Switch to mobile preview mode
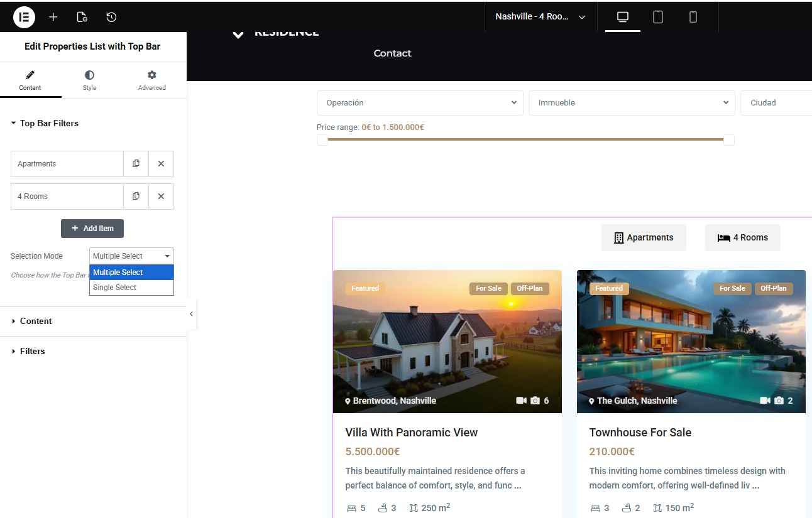Image resolution: width=812 pixels, height=518 pixels. [693, 17]
